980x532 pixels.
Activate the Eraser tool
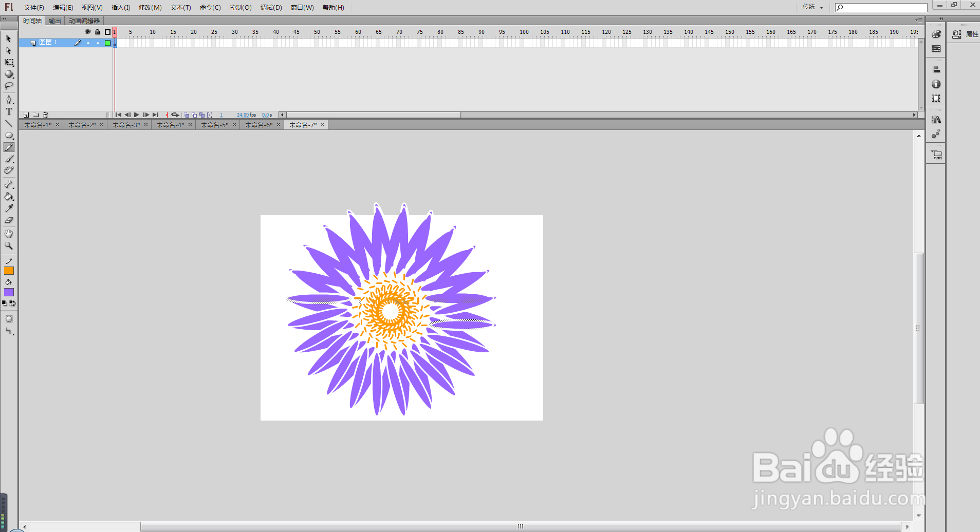[9, 220]
